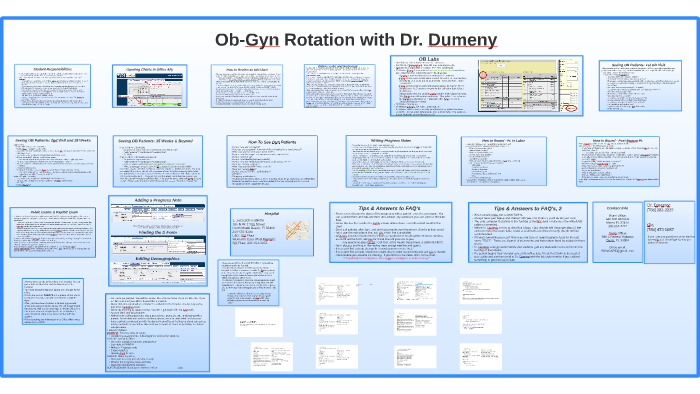Open the How to Round Pt. in Labor slide
The width and height of the screenshot is (700, 394).
coord(504,161)
